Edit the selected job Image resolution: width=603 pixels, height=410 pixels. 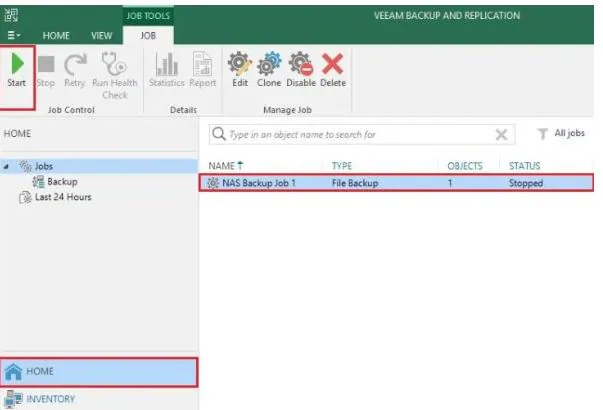(x=240, y=71)
